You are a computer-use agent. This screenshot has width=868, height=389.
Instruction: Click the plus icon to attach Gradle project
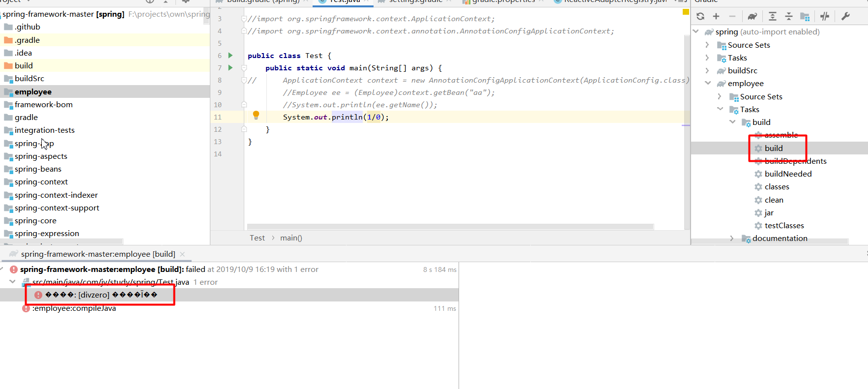coord(716,16)
